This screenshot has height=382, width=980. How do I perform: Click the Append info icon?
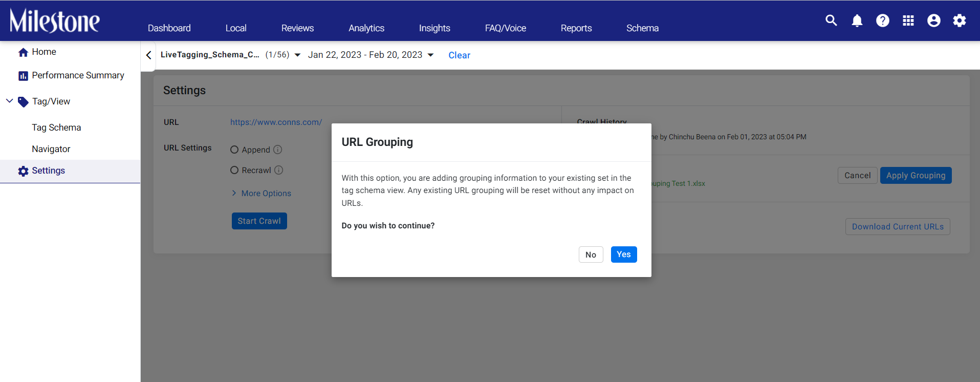277,150
